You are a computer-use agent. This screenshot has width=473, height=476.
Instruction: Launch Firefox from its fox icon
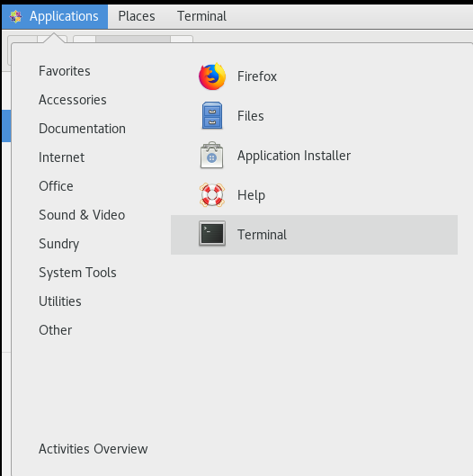point(212,76)
